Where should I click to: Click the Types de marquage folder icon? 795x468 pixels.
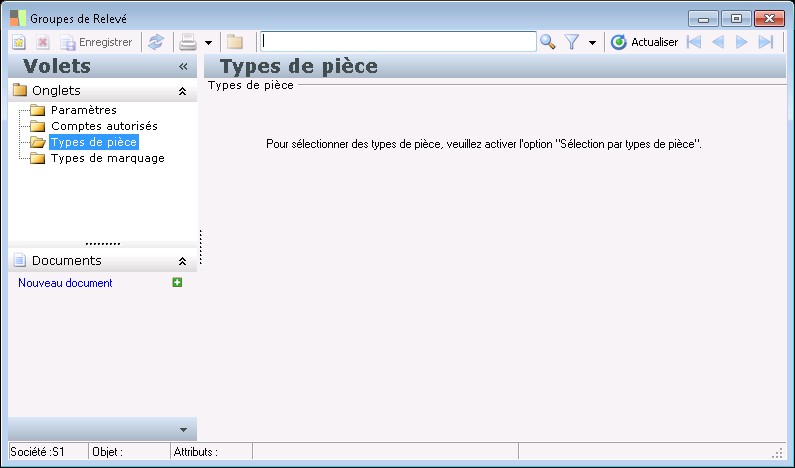click(38, 158)
